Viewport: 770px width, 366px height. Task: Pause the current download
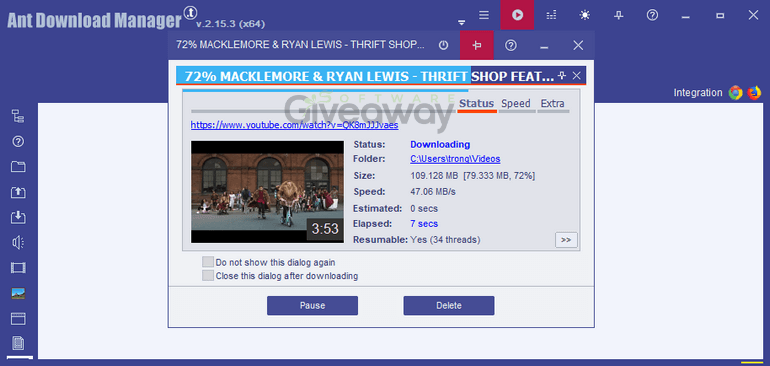coord(312,306)
